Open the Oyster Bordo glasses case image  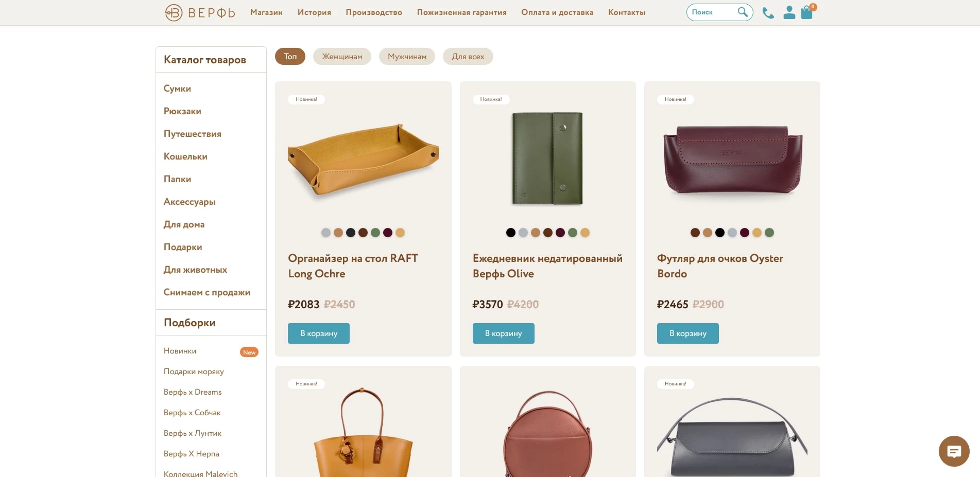(732, 160)
